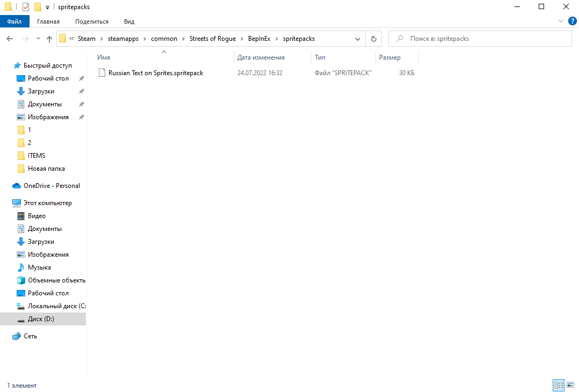Open pinned Загрузки under quick access
The width and height of the screenshot is (579, 392).
click(41, 91)
